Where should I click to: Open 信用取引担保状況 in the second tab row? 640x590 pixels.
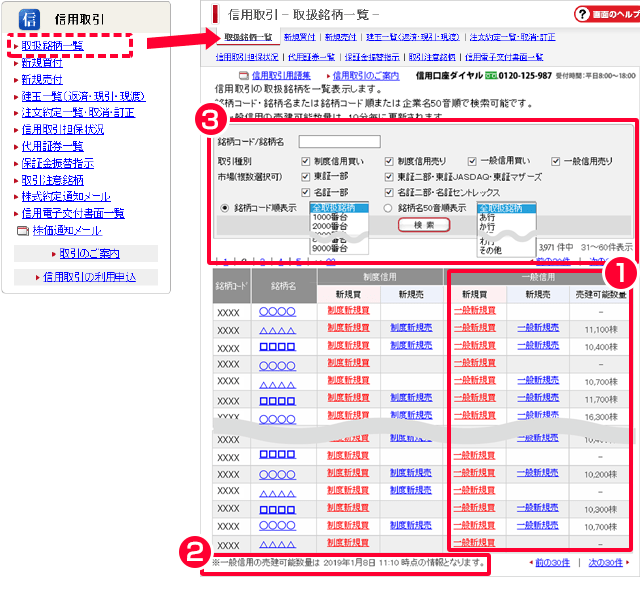tap(247, 57)
